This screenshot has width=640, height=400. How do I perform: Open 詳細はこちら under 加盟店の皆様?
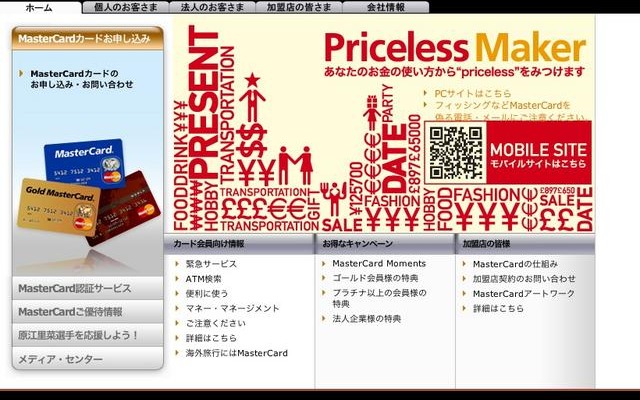[498, 309]
